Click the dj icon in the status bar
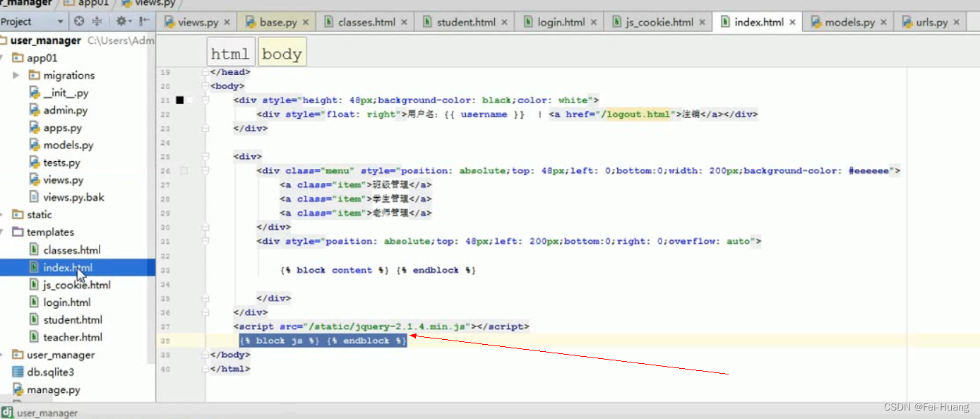 point(7,413)
